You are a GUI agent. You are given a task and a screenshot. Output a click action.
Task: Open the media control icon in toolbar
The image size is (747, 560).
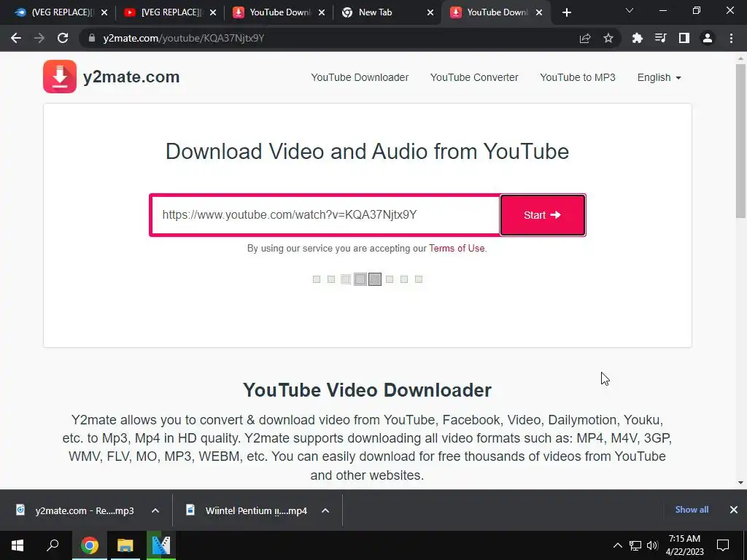coord(660,38)
